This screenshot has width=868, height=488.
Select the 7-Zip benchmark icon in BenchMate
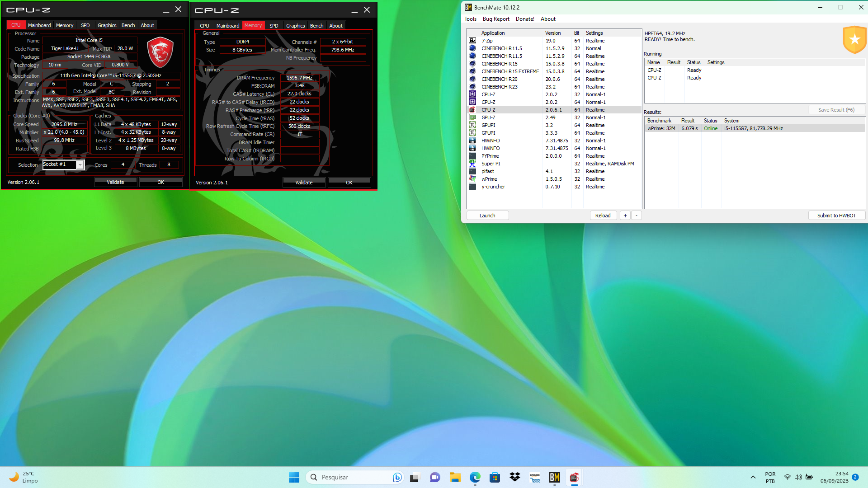click(x=472, y=41)
